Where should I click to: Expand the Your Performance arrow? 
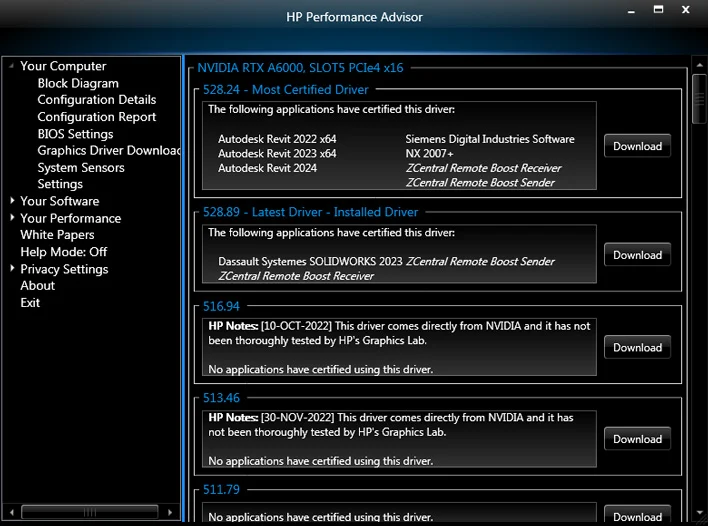(11, 218)
